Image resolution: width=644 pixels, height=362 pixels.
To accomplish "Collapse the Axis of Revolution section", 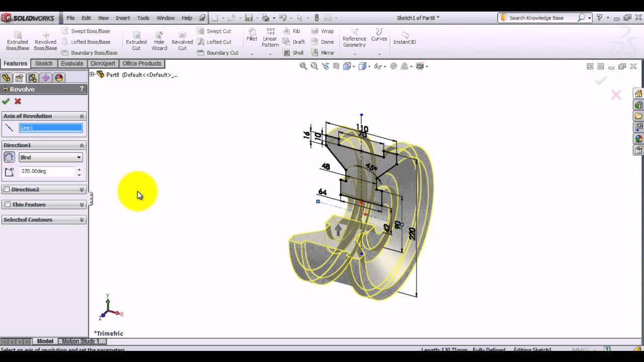I will click(x=82, y=116).
